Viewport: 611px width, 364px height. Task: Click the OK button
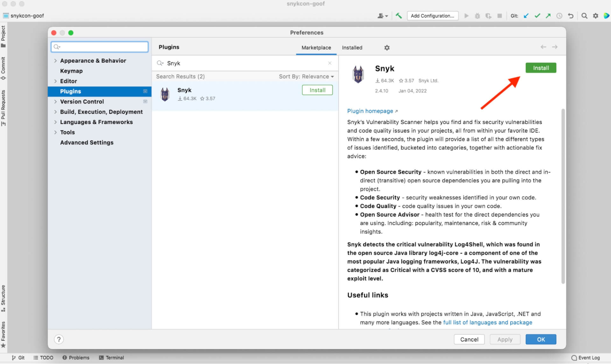coord(541,339)
